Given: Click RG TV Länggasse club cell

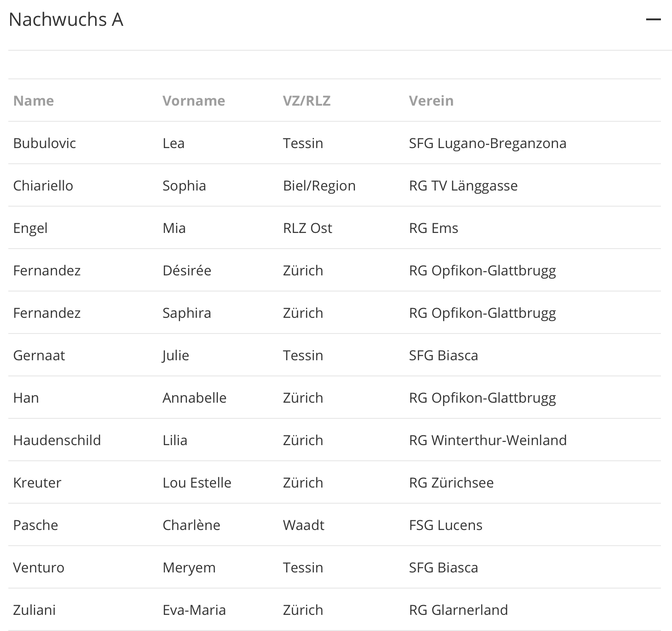Looking at the screenshot, I should [463, 185].
